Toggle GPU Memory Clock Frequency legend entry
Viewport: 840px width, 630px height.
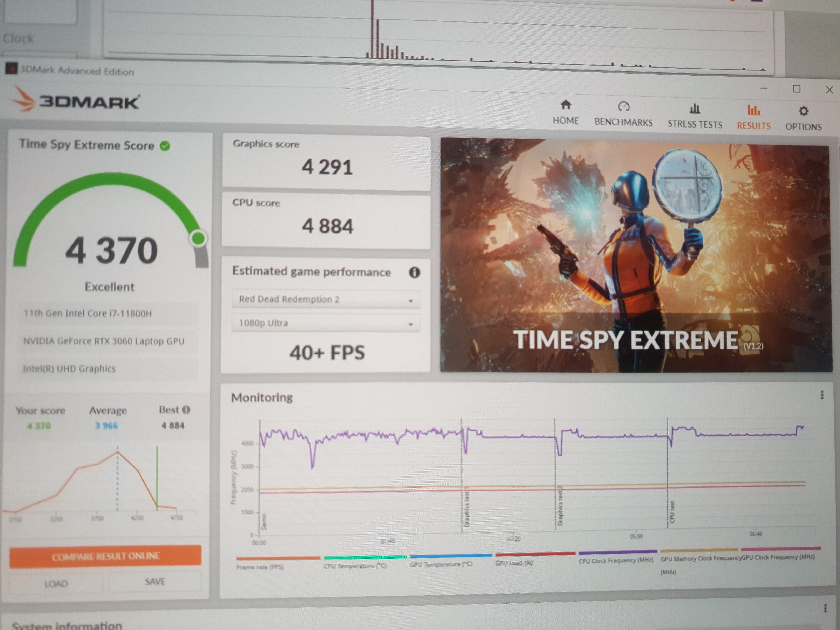700,562
